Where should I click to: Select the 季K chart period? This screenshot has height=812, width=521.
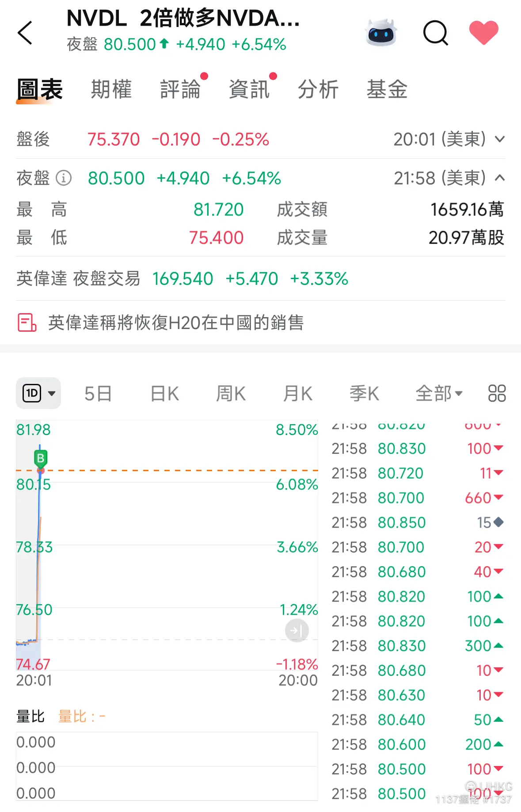[x=364, y=394]
